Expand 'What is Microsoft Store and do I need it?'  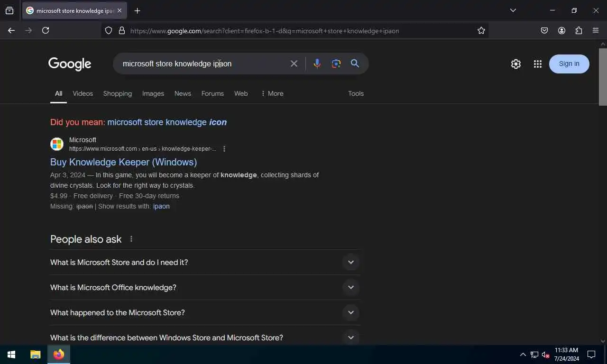click(x=205, y=262)
